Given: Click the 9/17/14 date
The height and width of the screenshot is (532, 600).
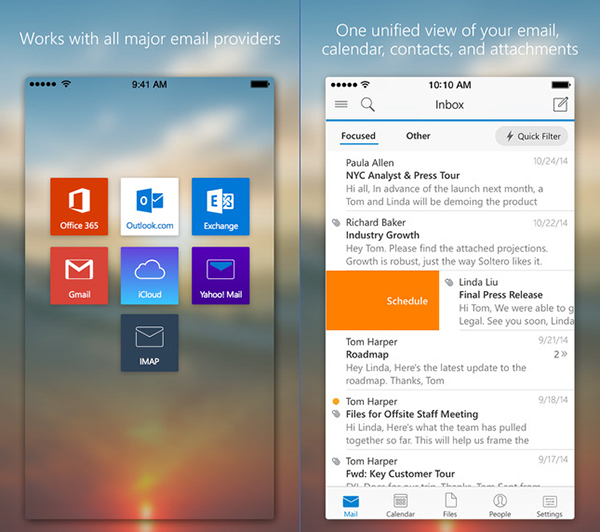Looking at the screenshot, I should pyautogui.click(x=553, y=459).
